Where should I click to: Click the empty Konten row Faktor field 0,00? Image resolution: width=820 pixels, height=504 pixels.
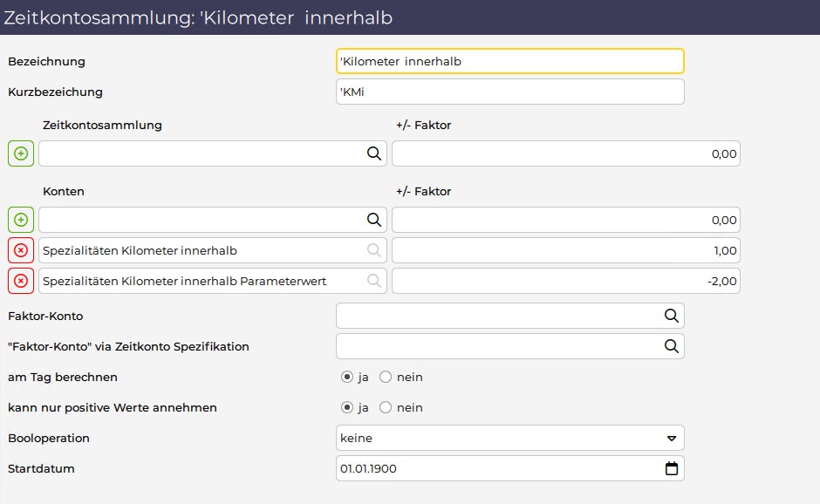566,220
